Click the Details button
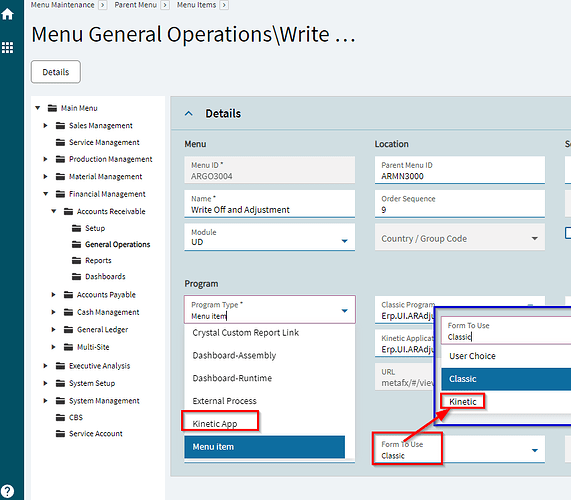Image resolution: width=571 pixels, height=500 pixels. point(56,72)
